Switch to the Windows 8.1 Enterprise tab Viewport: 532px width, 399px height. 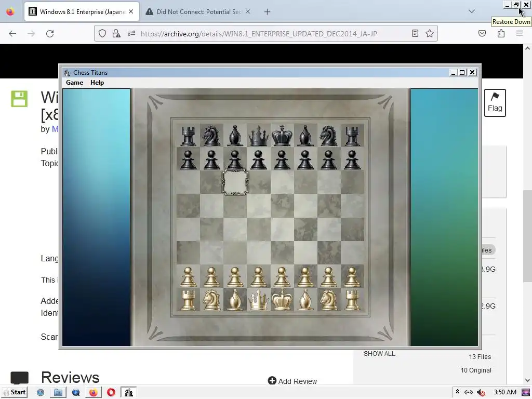pyautogui.click(x=82, y=11)
